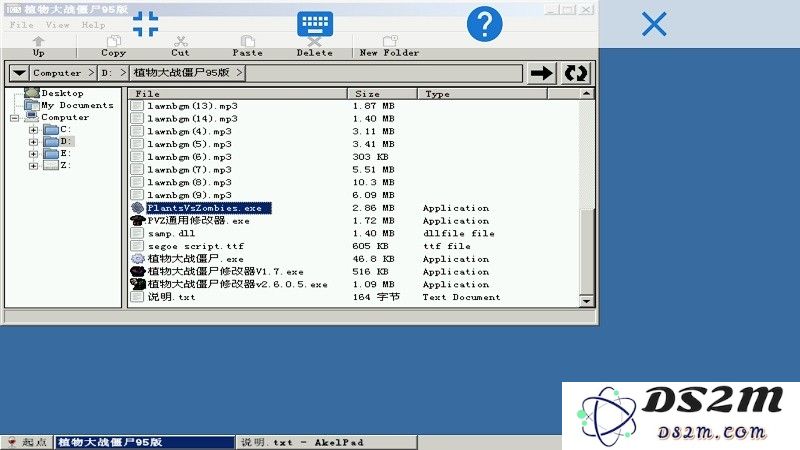This screenshot has width=800, height=450.
Task: Open the 起点 start button on taskbar
Action: (28, 442)
